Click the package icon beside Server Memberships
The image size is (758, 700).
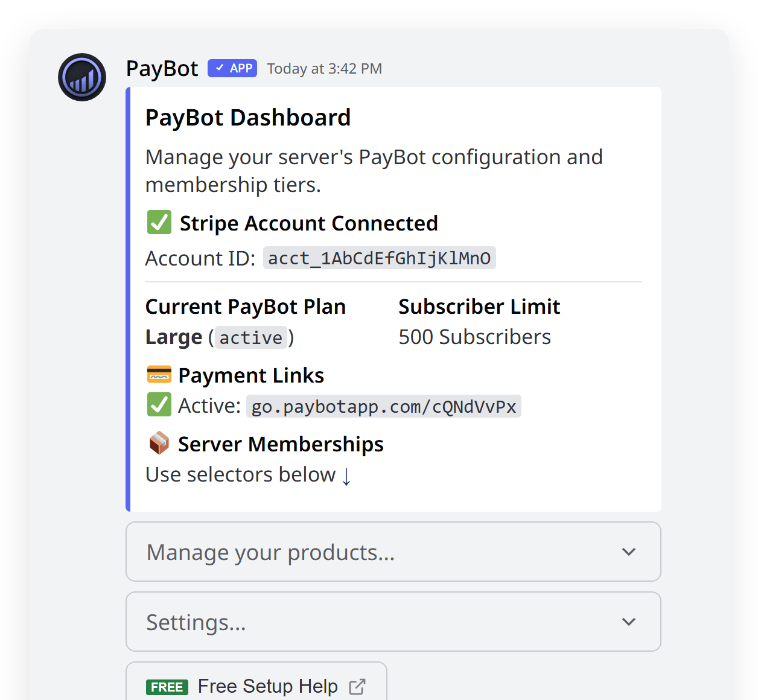coord(159,443)
